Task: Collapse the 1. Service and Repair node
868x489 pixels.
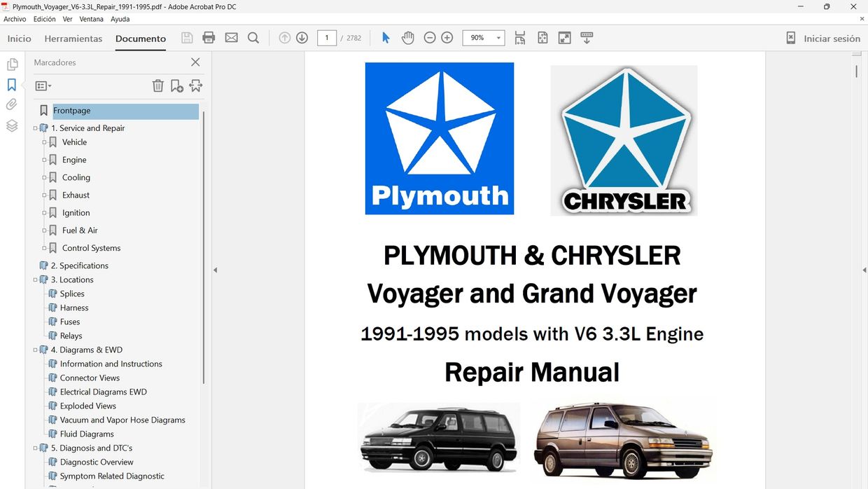Action: pyautogui.click(x=36, y=128)
